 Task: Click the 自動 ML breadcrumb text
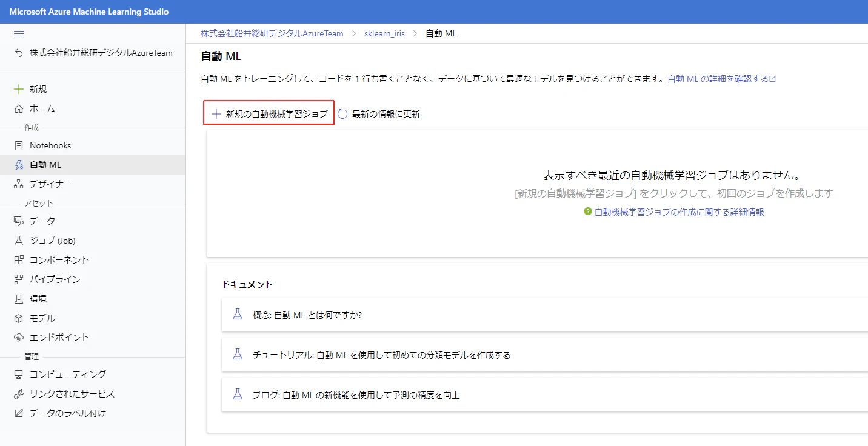[441, 33]
